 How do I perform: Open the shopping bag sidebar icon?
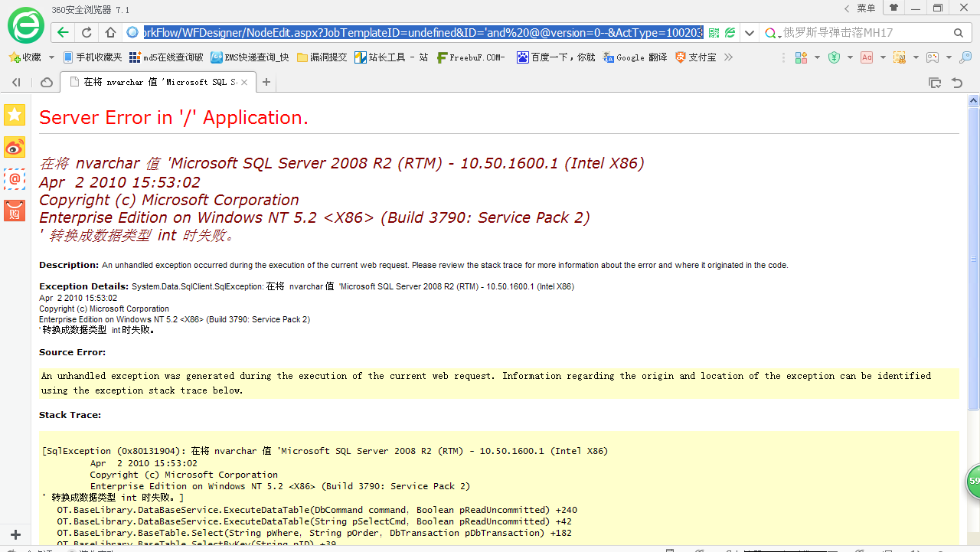(x=15, y=211)
